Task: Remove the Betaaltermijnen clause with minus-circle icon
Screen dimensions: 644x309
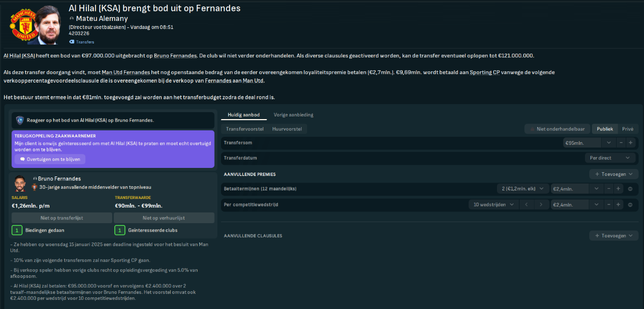Action: (630, 189)
